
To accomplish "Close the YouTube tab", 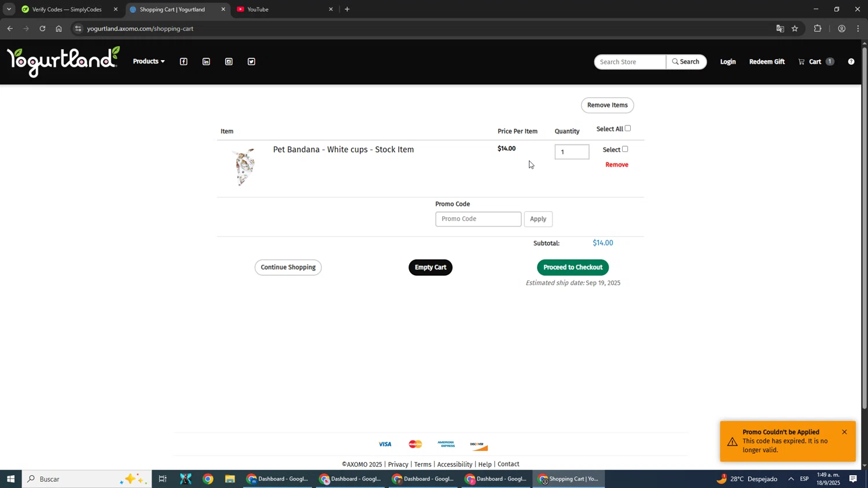I will pyautogui.click(x=331, y=9).
